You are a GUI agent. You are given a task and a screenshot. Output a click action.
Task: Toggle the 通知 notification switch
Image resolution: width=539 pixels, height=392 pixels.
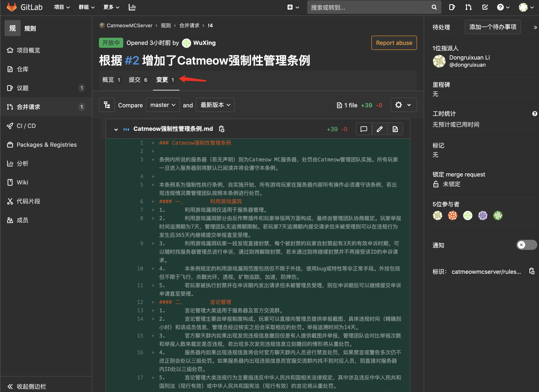pyautogui.click(x=526, y=245)
